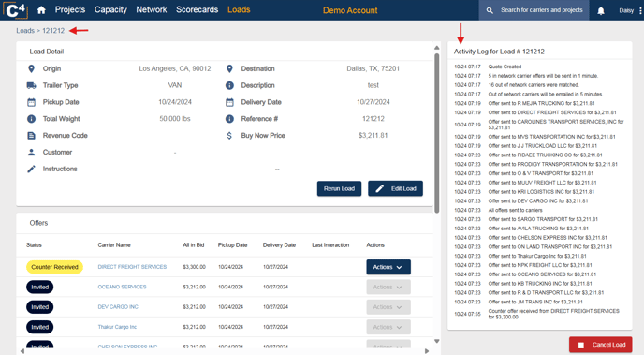Click the Pickup Date calendar icon
The height and width of the screenshot is (355, 644).
coord(31,102)
